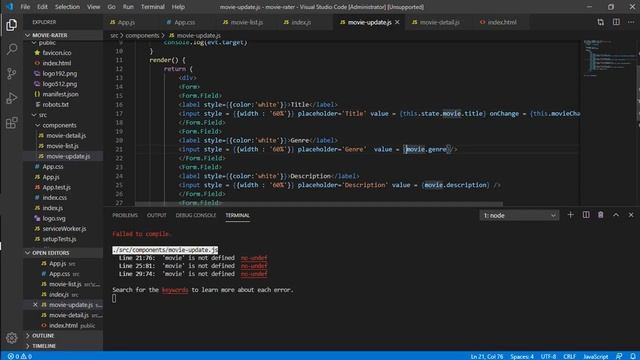Screen dimensions: 640x360
Task: Open the Edit menu
Action: pos(42,7)
